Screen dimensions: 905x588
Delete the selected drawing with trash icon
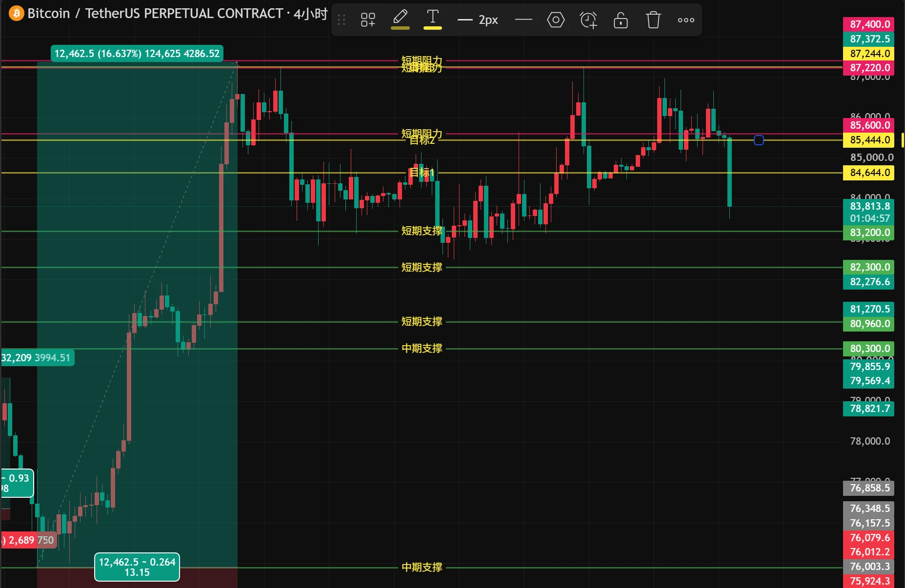click(653, 20)
